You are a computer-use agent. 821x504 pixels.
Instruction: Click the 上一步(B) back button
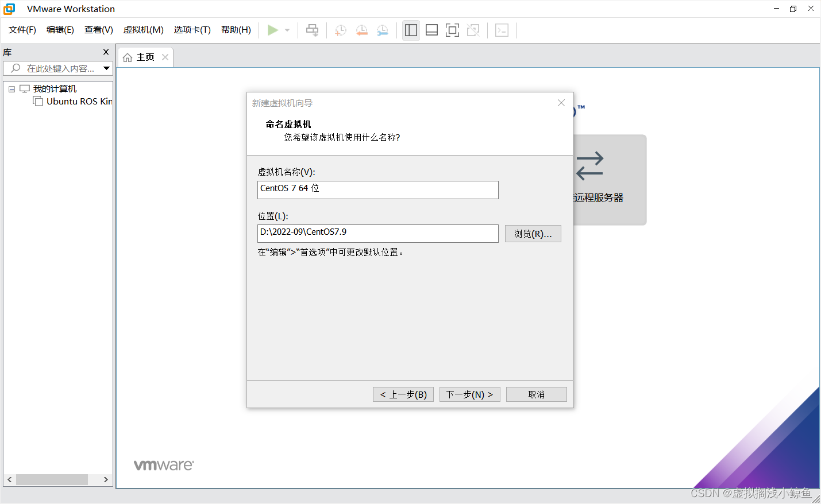pos(403,394)
